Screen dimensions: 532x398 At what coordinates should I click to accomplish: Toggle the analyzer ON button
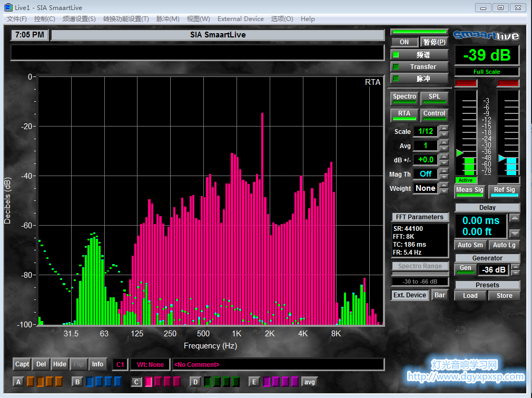click(404, 42)
